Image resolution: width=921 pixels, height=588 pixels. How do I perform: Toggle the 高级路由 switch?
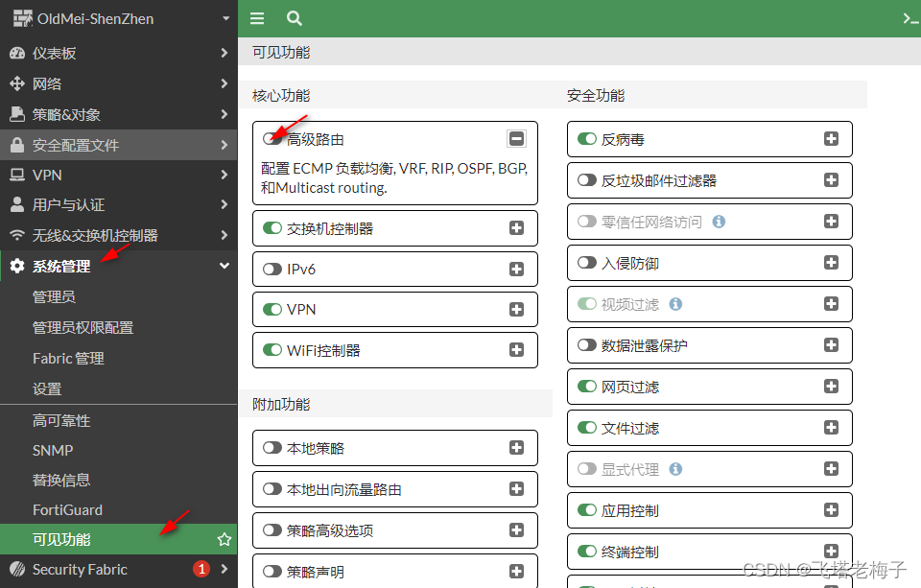point(272,139)
